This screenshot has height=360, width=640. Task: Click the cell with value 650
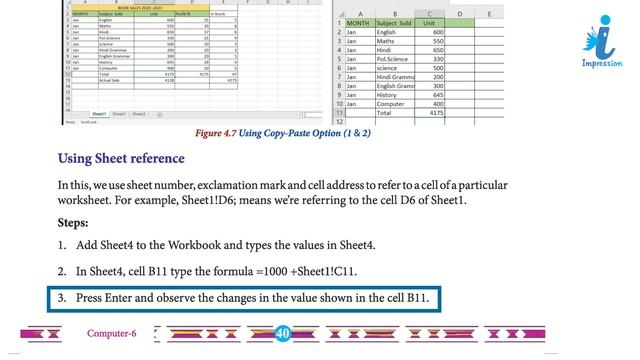coord(429,50)
